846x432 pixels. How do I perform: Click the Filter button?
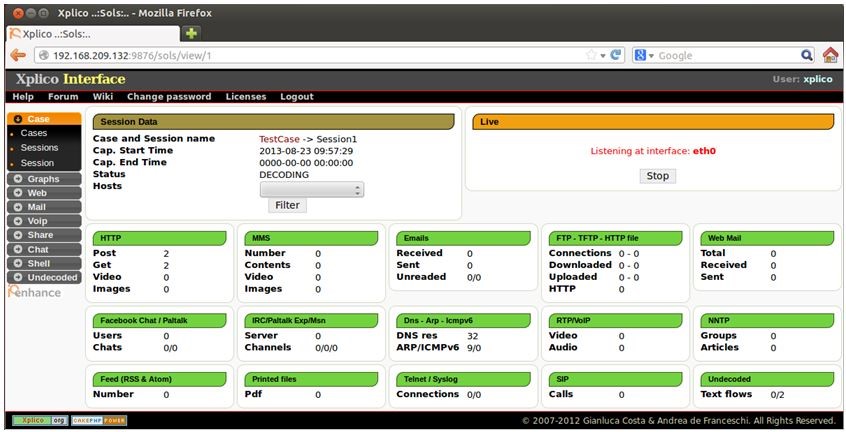point(288,205)
